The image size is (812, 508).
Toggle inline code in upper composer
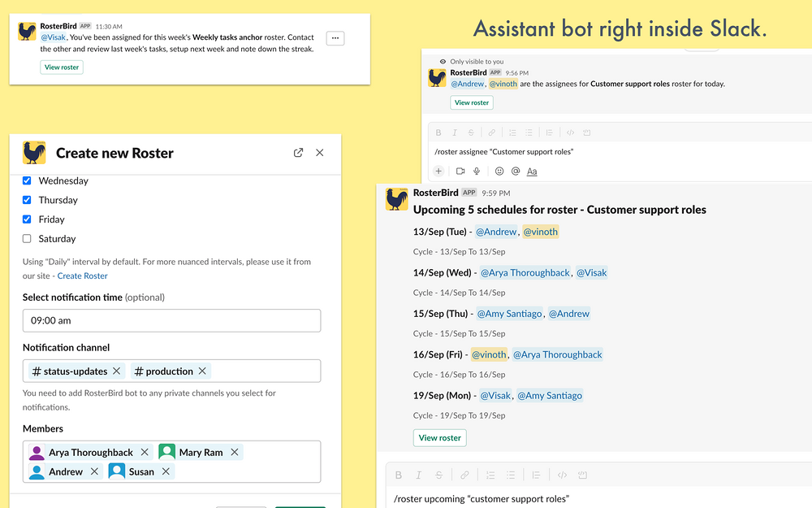click(x=570, y=132)
